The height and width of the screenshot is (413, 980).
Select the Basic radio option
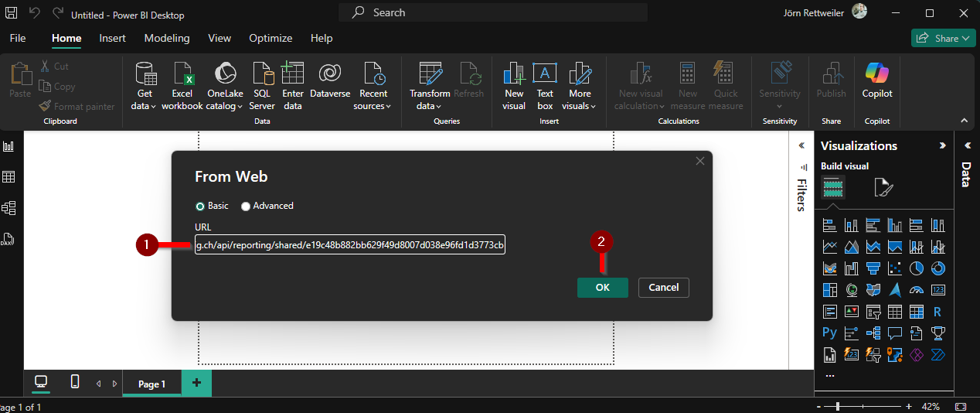(212, 206)
